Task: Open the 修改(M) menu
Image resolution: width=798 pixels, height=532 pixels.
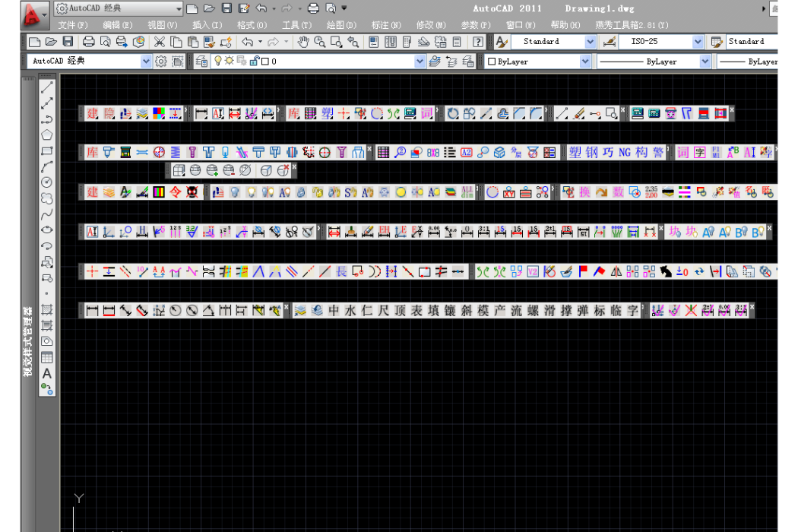Action: (431, 25)
